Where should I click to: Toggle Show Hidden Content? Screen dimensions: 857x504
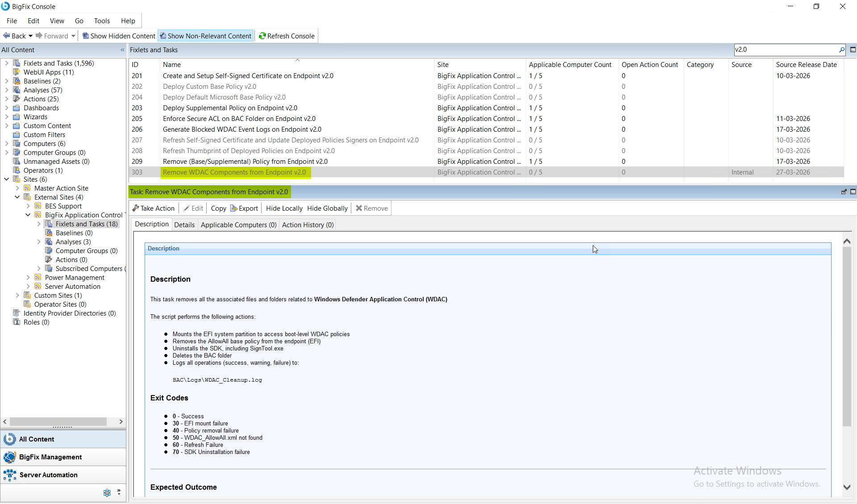118,36
